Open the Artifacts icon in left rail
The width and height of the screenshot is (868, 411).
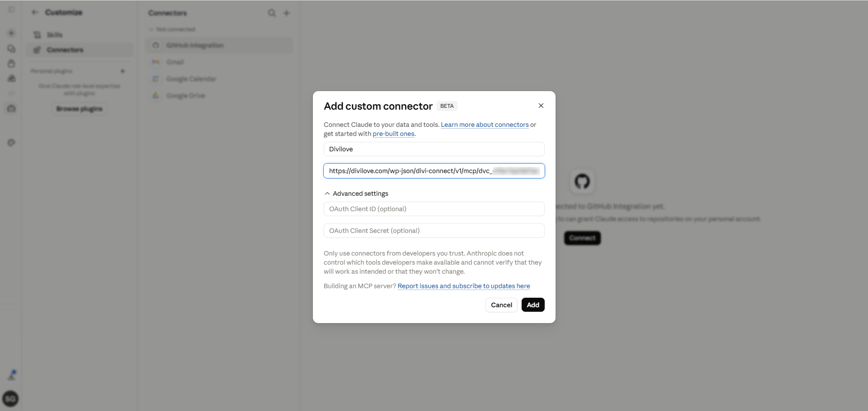point(11,78)
